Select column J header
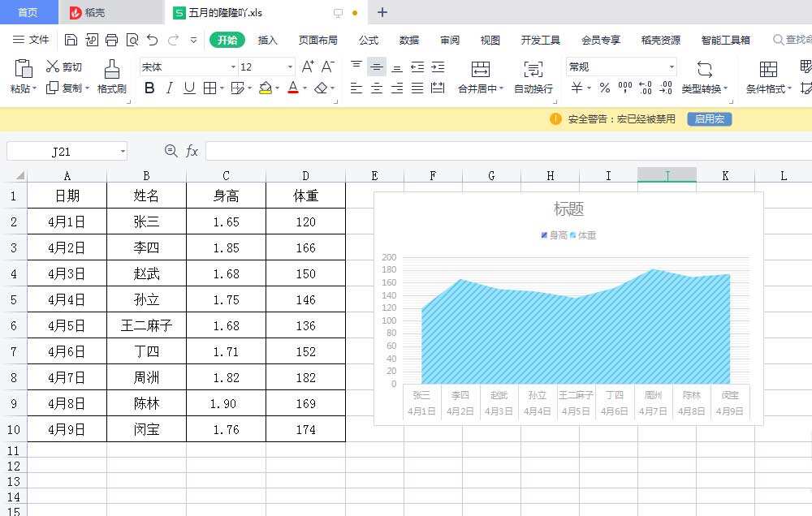The height and width of the screenshot is (516, 812). 667,175
